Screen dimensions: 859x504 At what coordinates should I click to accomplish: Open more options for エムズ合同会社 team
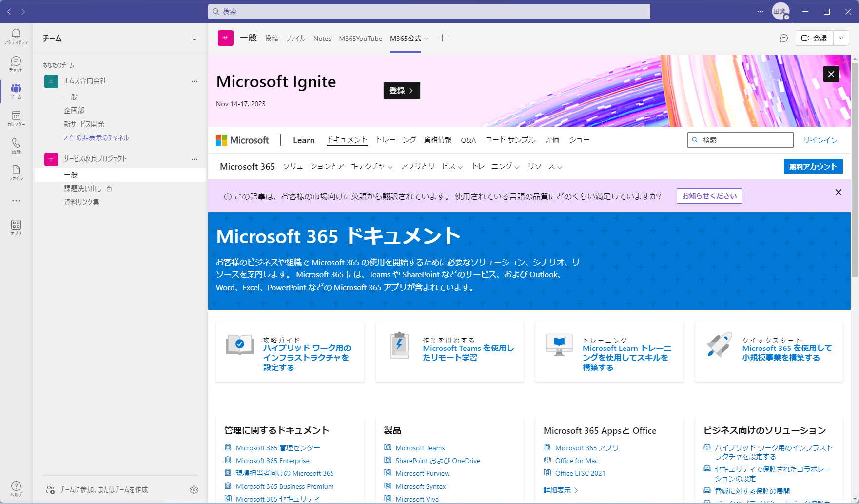pyautogui.click(x=195, y=81)
